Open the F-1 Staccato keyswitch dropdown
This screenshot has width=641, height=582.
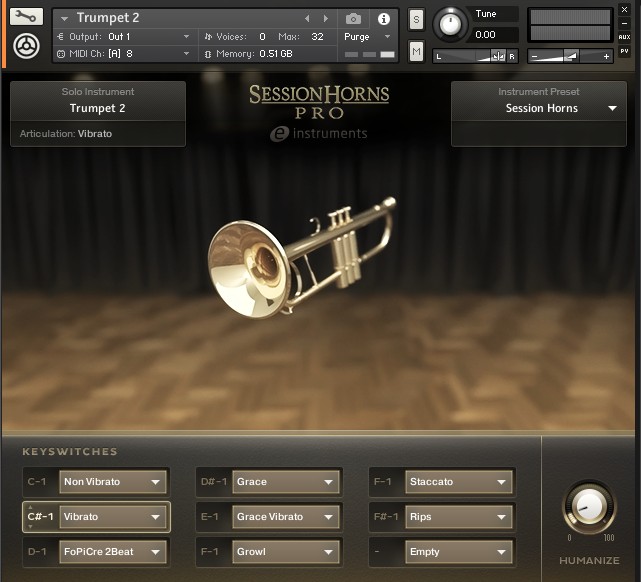(x=459, y=482)
